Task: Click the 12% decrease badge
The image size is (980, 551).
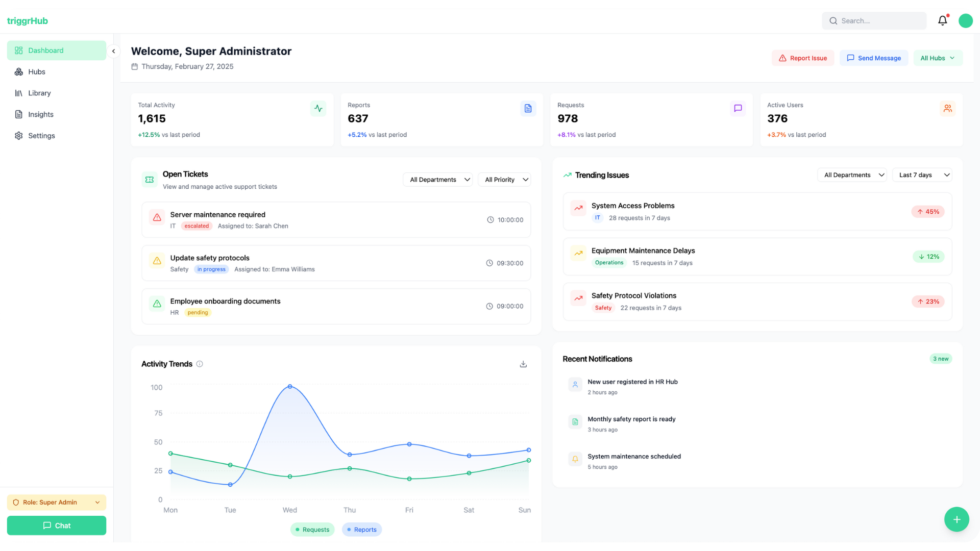Action: 928,257
